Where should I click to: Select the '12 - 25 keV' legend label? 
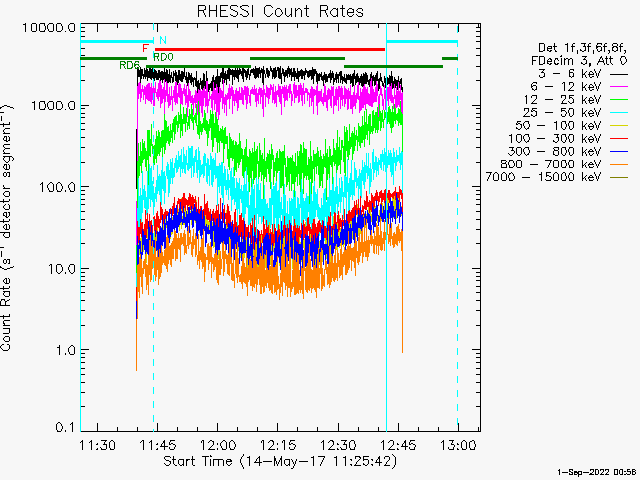(562, 100)
